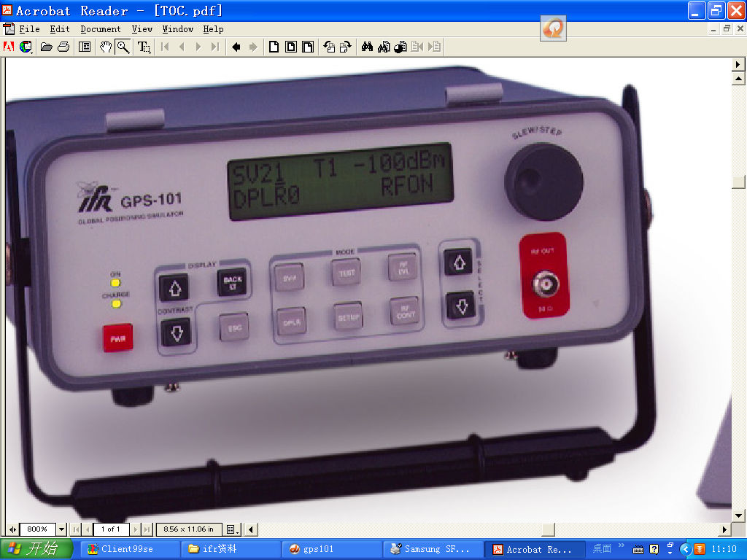This screenshot has height=560, width=747.
Task: Click status bar Next Page button
Action: [136, 529]
